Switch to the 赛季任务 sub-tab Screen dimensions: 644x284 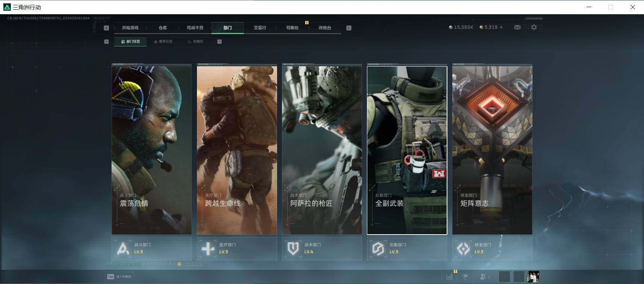click(x=163, y=42)
